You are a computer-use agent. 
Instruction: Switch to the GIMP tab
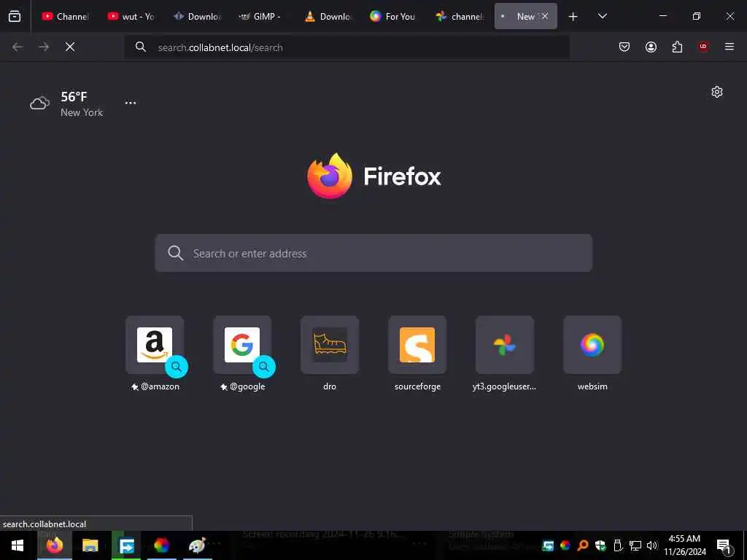coord(262,16)
